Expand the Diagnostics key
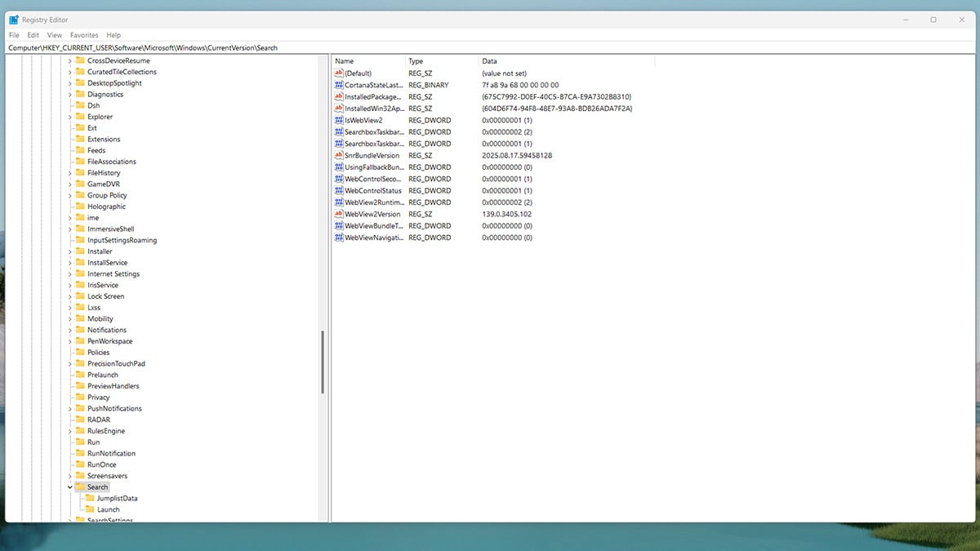Image resolution: width=980 pixels, height=551 pixels. pyautogui.click(x=70, y=95)
